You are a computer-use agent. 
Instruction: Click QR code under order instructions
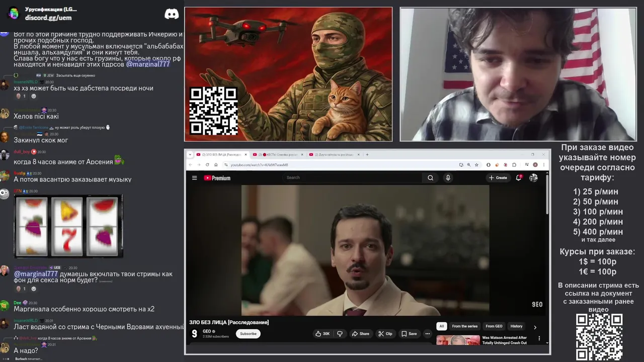tap(599, 337)
